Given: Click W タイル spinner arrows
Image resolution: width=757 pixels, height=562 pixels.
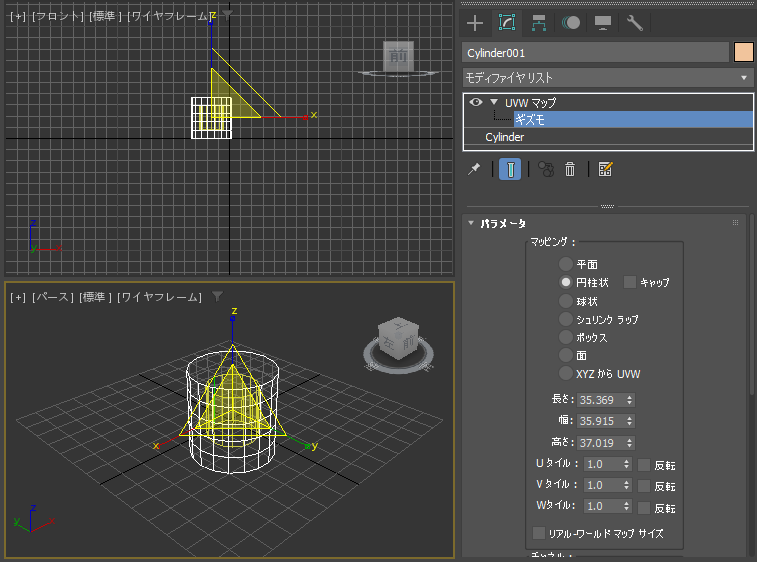Looking at the screenshot, I should point(626,506).
